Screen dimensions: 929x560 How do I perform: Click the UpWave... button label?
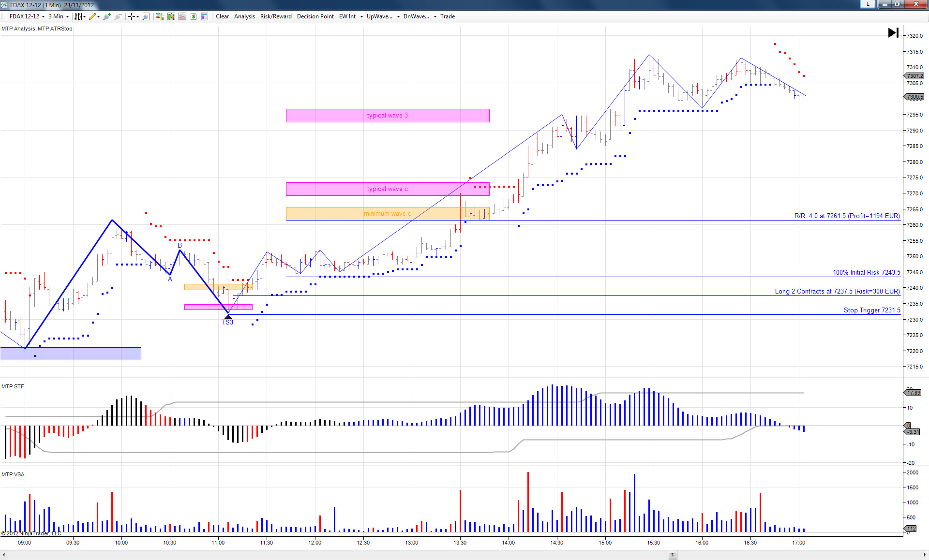(x=380, y=16)
